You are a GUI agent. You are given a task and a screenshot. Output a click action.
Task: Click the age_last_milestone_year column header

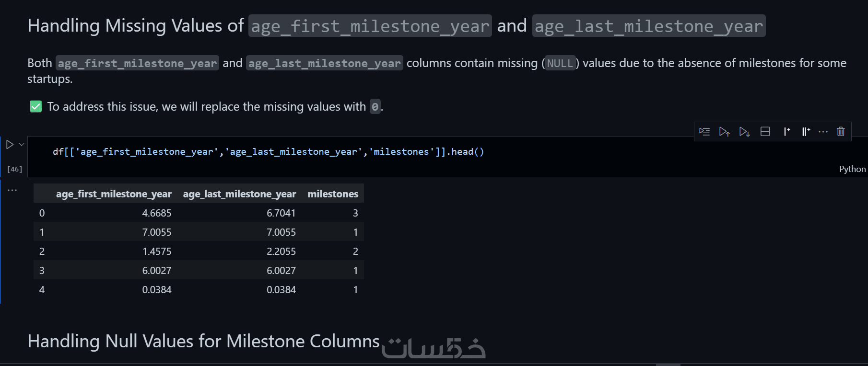pyautogui.click(x=239, y=194)
